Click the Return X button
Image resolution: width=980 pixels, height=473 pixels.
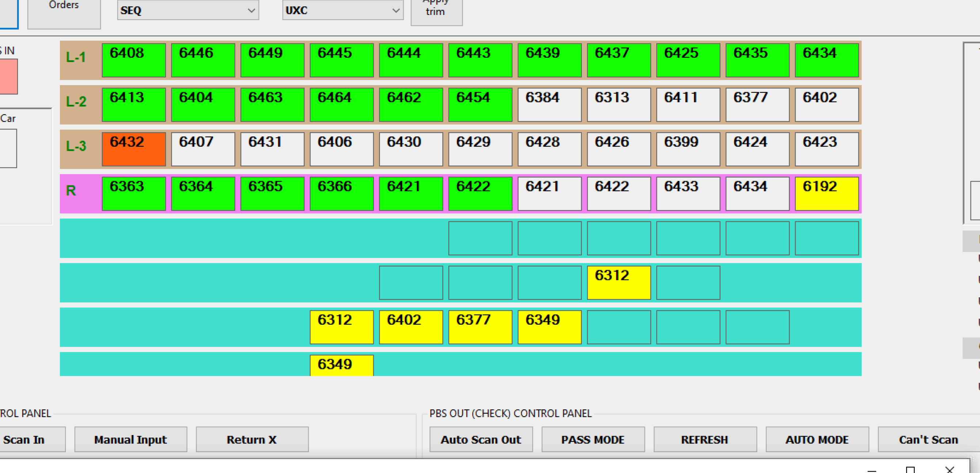coord(252,439)
